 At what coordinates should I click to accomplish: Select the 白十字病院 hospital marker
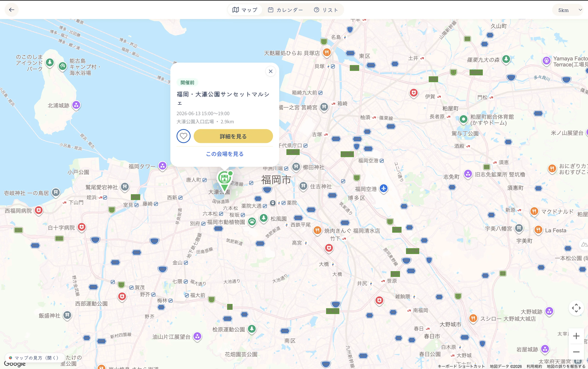[x=81, y=227]
